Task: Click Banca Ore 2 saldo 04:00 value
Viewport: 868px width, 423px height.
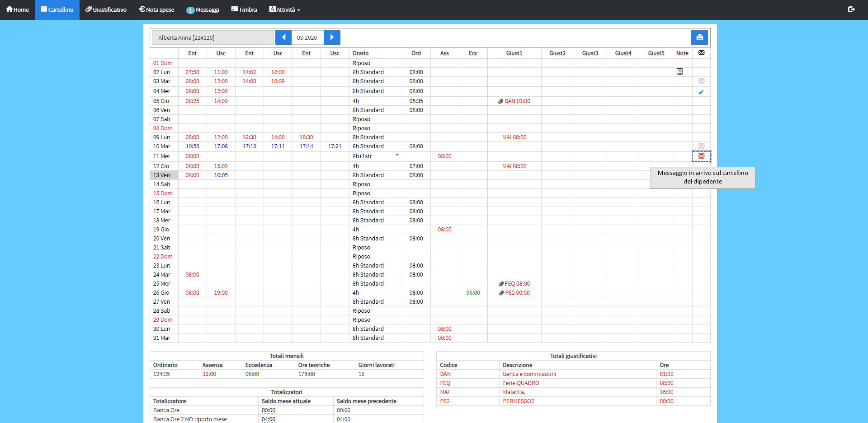Action: coord(269,419)
